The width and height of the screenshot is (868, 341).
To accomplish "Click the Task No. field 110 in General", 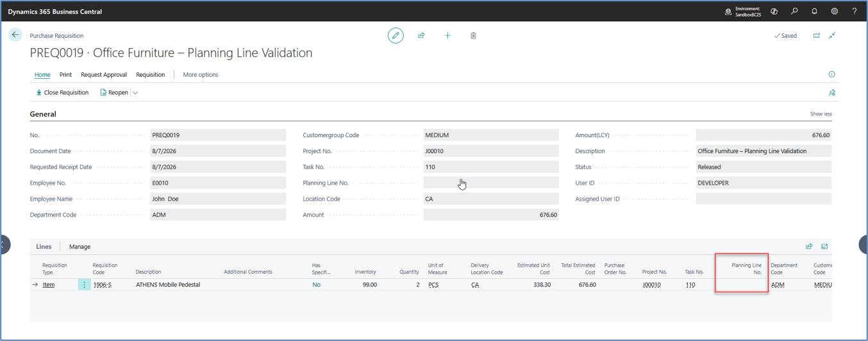I will pos(491,167).
